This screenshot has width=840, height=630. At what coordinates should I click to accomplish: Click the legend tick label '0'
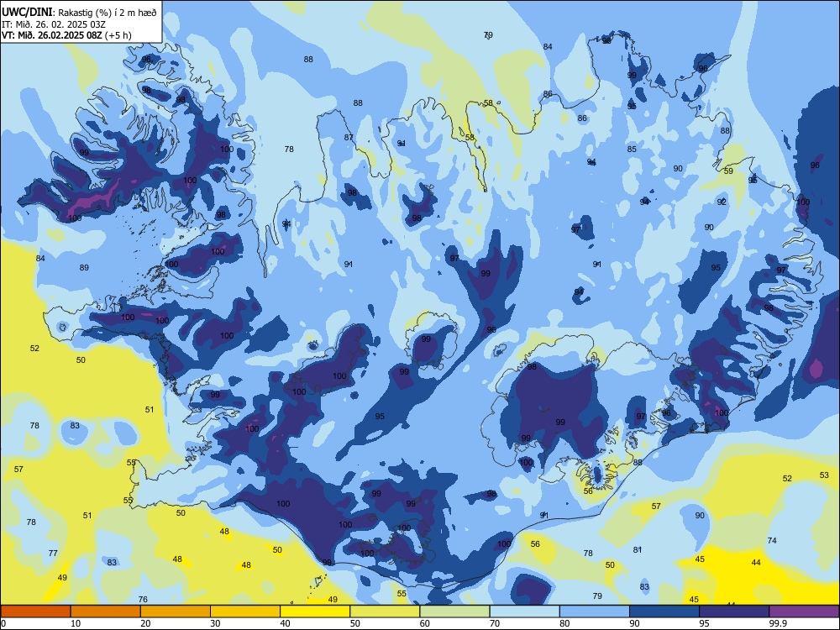tap(3, 623)
